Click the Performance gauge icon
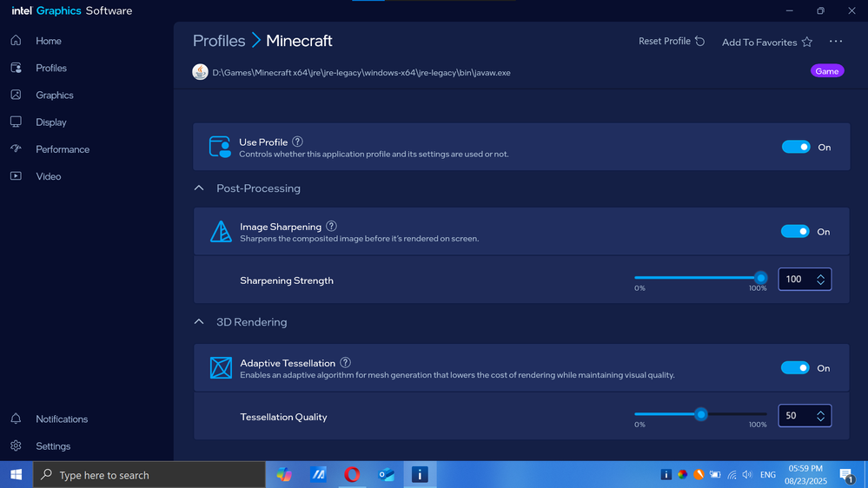The height and width of the screenshot is (488, 868). (16, 148)
